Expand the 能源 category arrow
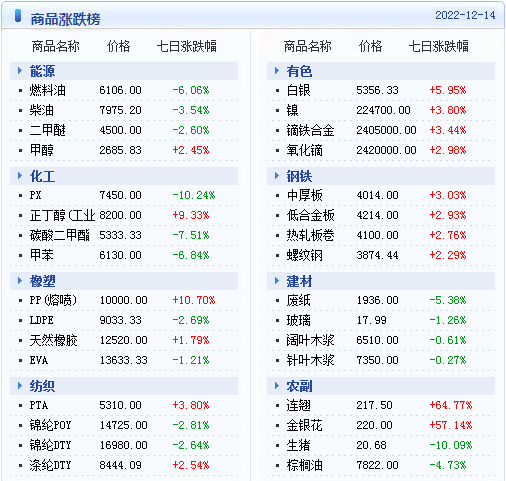Image resolution: width=506 pixels, height=481 pixels. tap(20, 71)
